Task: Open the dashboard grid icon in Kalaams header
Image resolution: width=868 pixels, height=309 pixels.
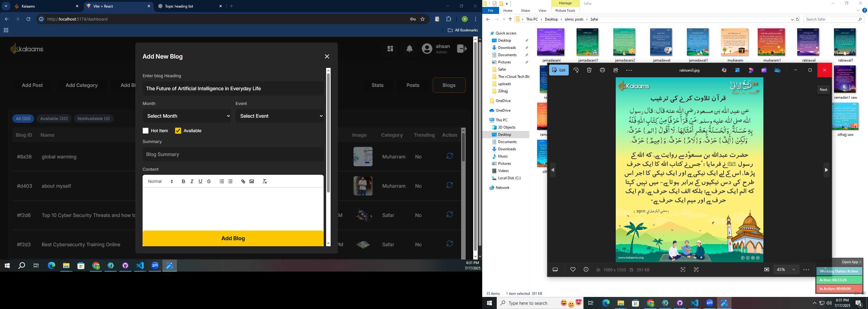Action: coord(390,49)
